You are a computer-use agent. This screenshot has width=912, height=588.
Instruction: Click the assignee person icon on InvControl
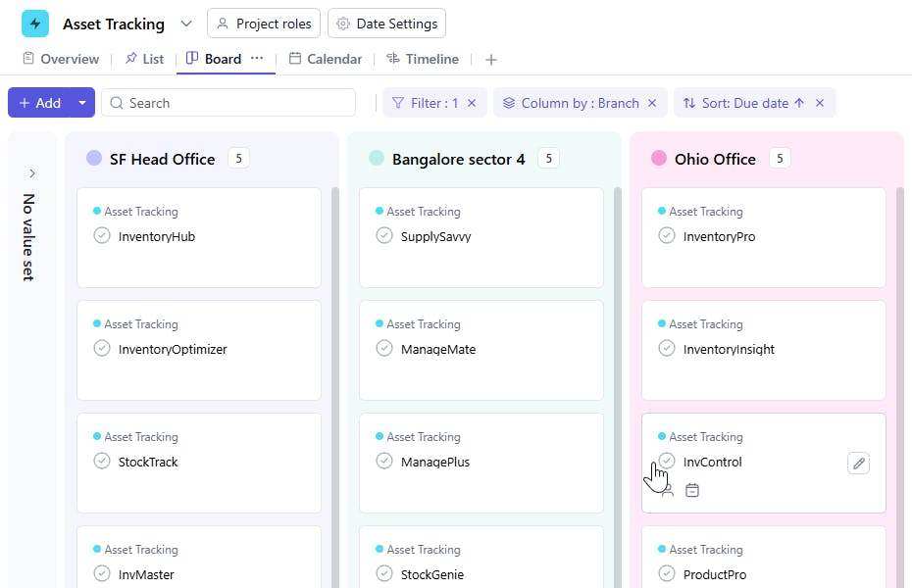(667, 491)
